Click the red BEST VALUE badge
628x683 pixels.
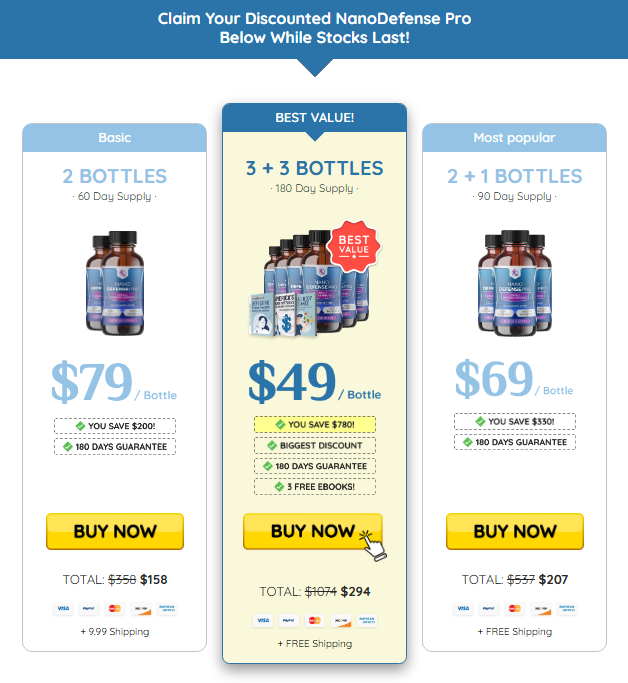click(x=354, y=246)
